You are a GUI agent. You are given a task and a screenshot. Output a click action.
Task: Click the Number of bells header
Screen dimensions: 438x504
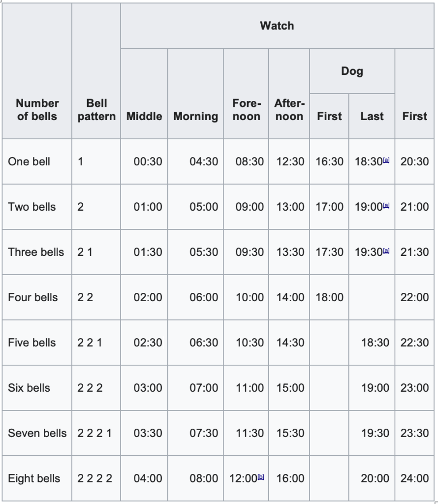point(37,110)
